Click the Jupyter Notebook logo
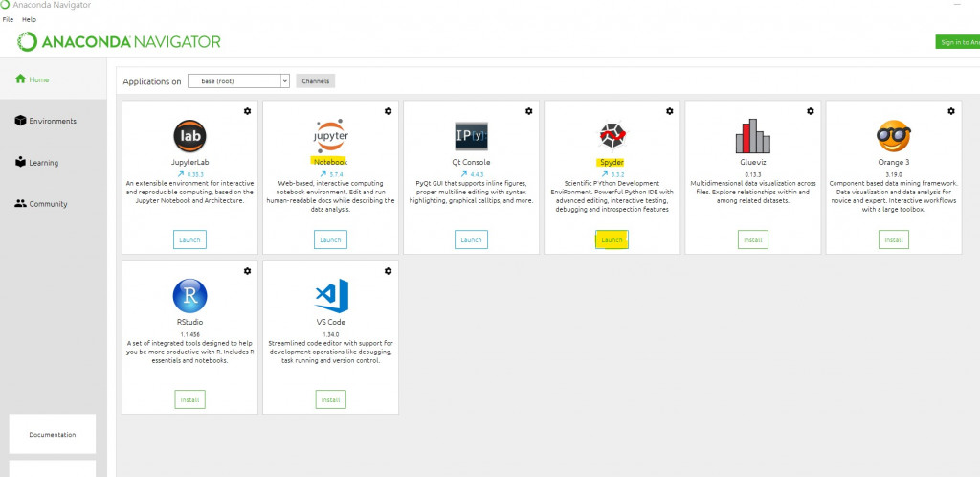 330,136
